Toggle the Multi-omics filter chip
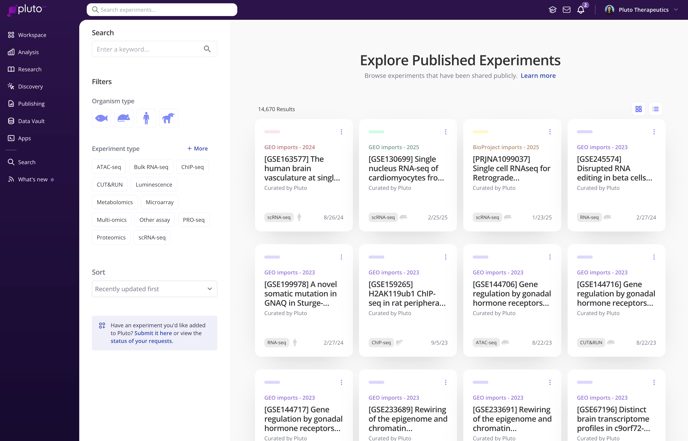The height and width of the screenshot is (441, 688). click(111, 219)
